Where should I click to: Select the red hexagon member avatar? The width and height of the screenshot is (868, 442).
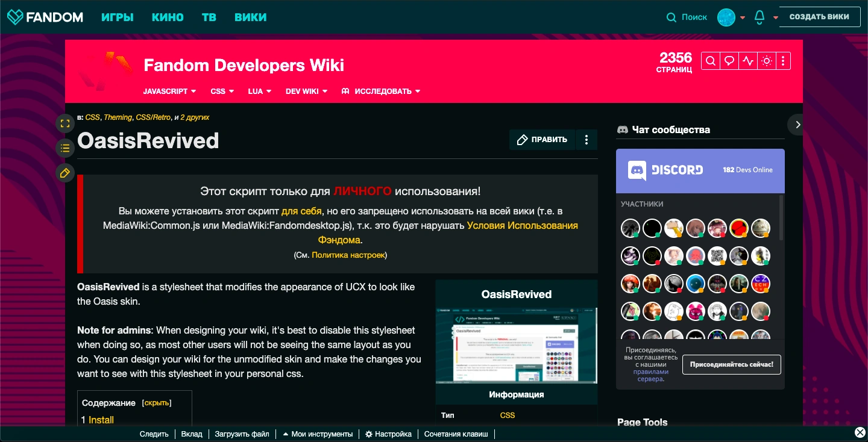(x=739, y=228)
